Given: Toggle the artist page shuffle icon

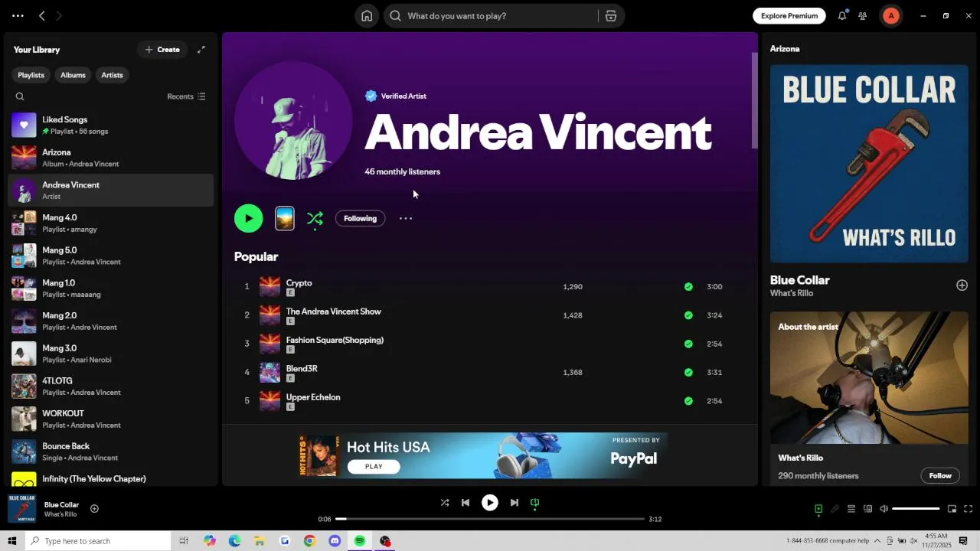Looking at the screenshot, I should 315,219.
